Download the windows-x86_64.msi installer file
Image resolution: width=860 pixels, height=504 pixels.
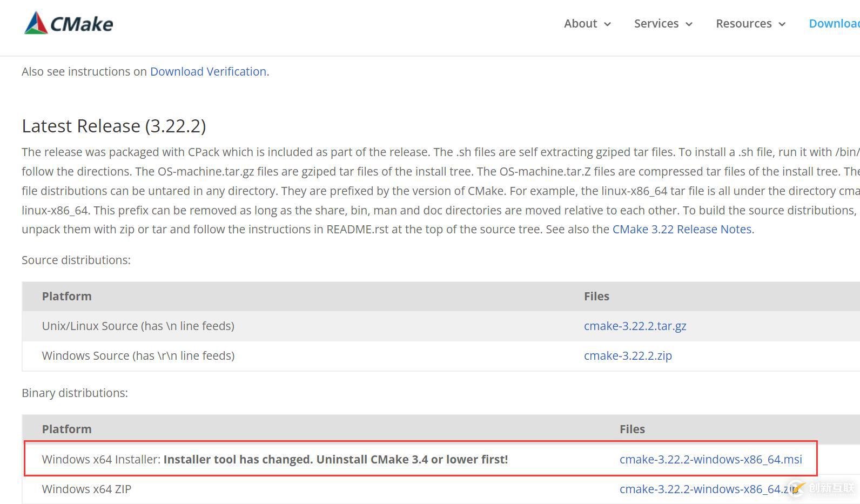(x=710, y=460)
